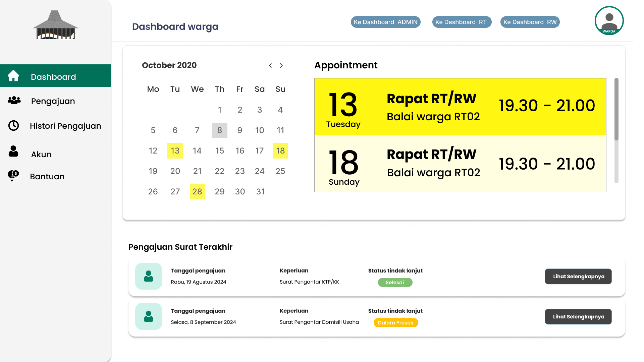Click the Histori Pengajuan clock icon
Viewport: 644px width, 362px height.
click(13, 126)
